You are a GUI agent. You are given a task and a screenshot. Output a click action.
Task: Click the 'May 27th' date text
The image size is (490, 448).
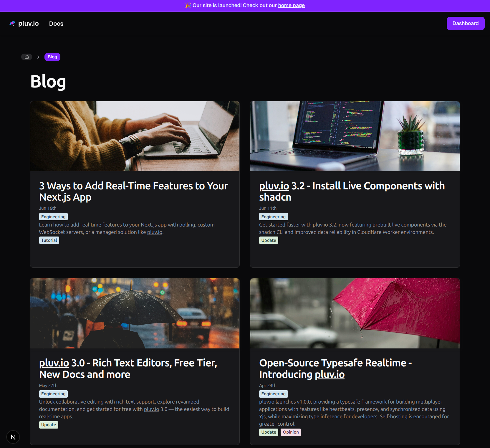48,386
